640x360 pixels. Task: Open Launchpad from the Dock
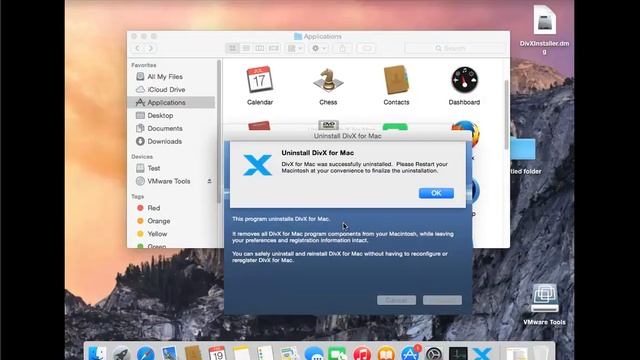121,353
